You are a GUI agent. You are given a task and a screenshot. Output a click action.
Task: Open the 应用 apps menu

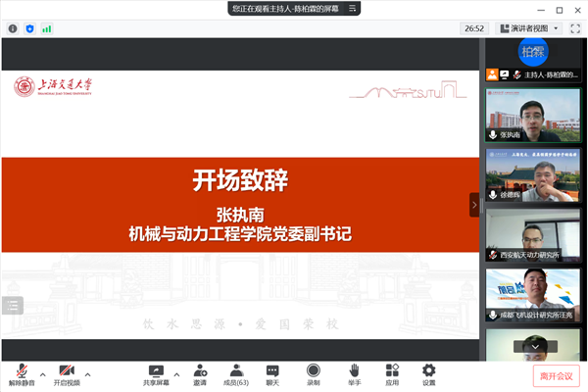point(392,372)
